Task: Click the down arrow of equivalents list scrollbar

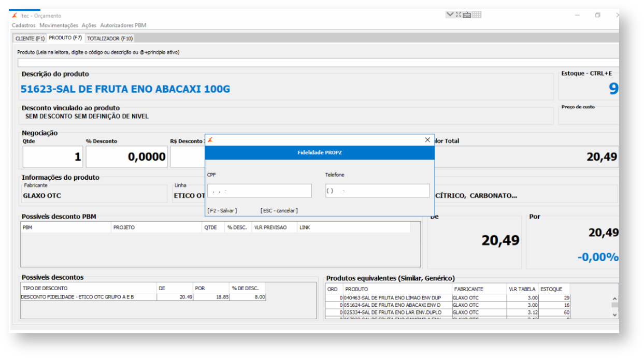Action: click(x=615, y=314)
